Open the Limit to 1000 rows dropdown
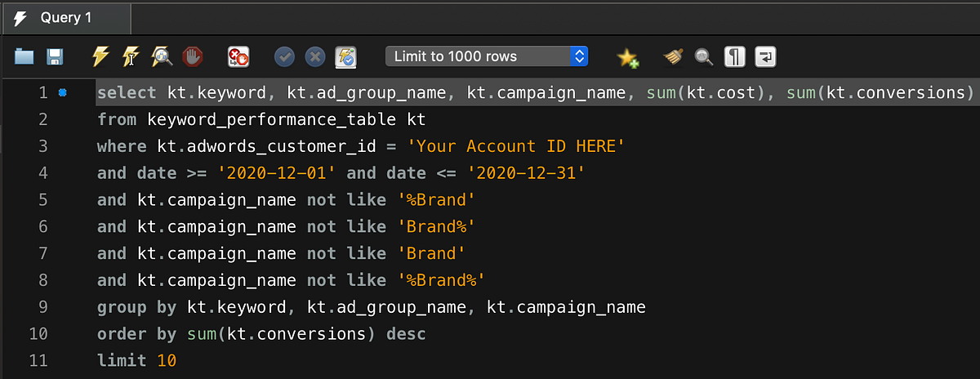Viewport: 980px width, 379px height. pos(487,56)
